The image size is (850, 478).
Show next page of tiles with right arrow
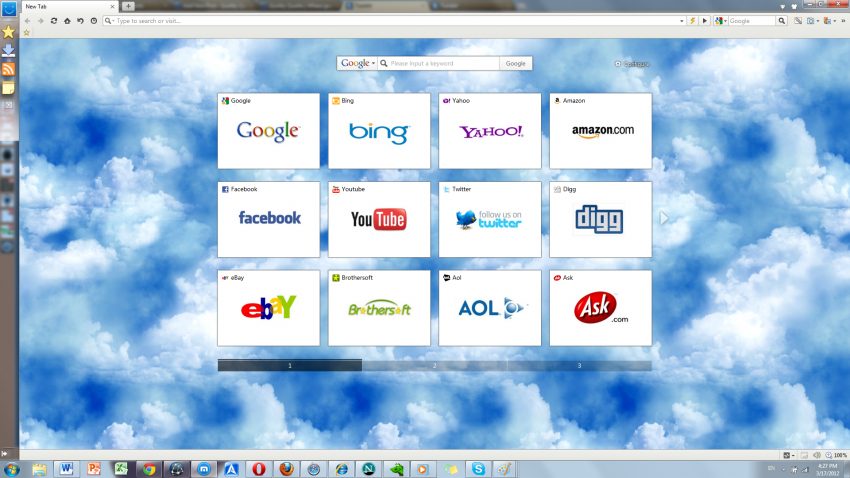click(x=664, y=218)
